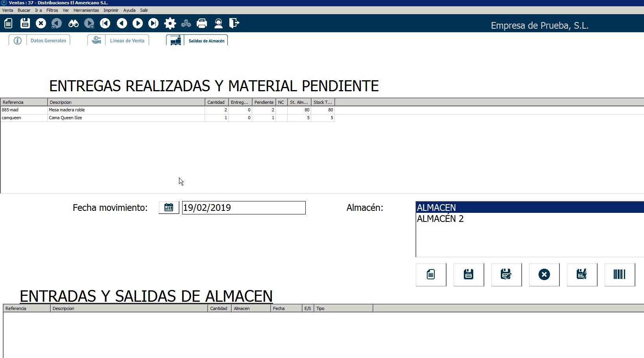Click the Fecha movimiento date field
This screenshot has height=358, width=644.
click(244, 208)
